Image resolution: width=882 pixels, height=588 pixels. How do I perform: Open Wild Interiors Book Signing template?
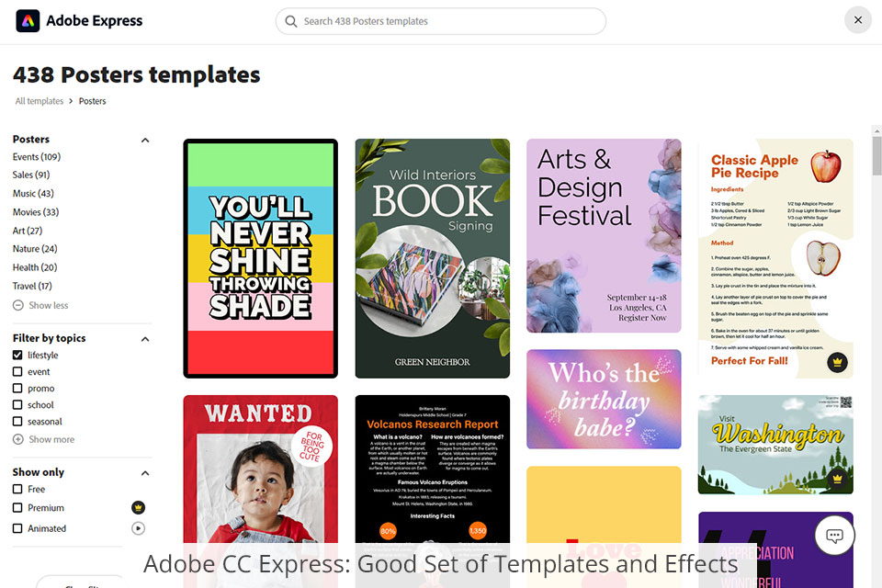point(433,258)
